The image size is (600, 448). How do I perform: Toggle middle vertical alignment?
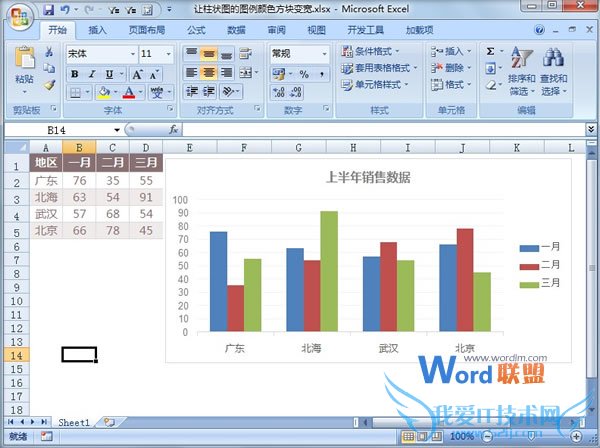pyautogui.click(x=209, y=54)
